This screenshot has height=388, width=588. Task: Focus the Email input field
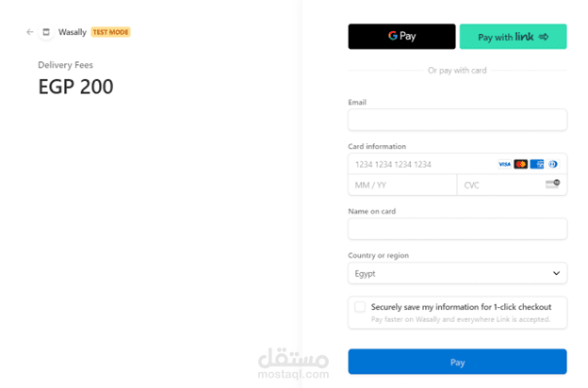click(456, 120)
